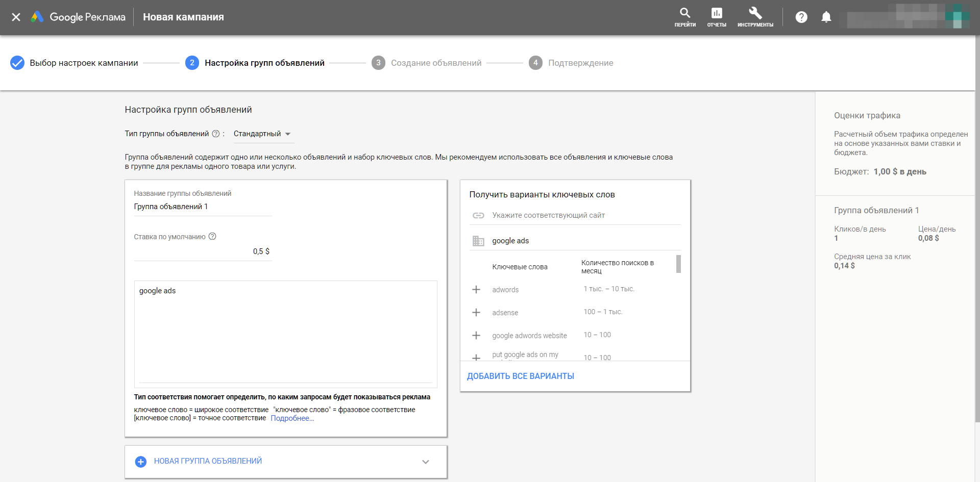This screenshot has width=980, height=482.
Task: Add the adwords keyword with plus icon
Action: [476, 289]
